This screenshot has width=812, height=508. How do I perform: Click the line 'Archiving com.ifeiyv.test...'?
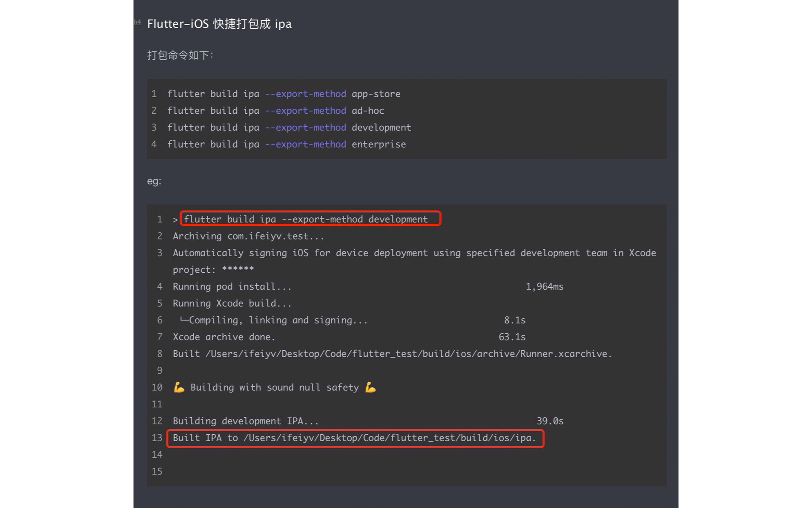click(248, 236)
